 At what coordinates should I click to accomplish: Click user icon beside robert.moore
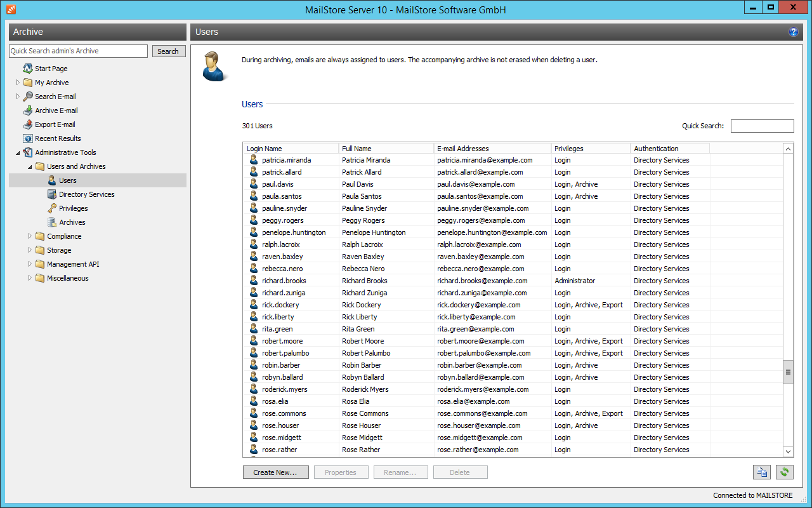(x=254, y=341)
